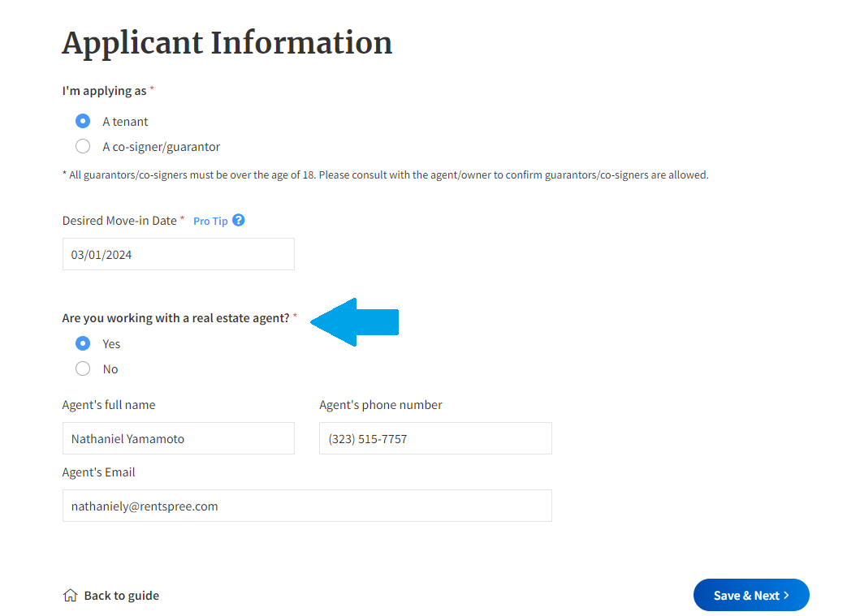Click the Agent's phone number field
The height and width of the screenshot is (616, 847).
pos(435,438)
